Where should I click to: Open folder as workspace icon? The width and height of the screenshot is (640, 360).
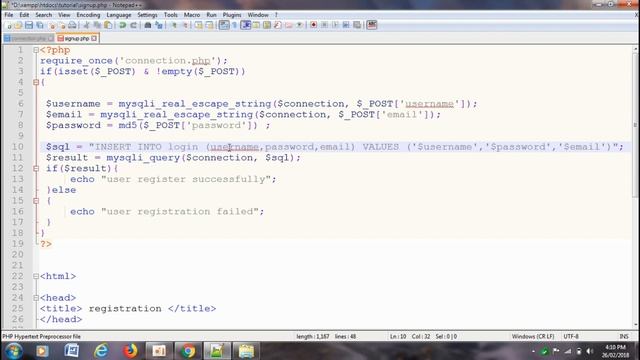pyautogui.click(x=289, y=25)
